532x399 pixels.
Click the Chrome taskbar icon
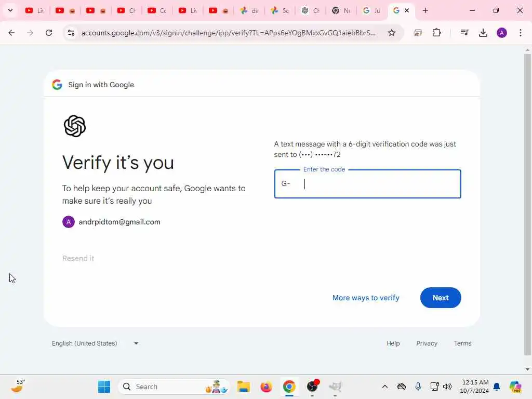click(289, 387)
